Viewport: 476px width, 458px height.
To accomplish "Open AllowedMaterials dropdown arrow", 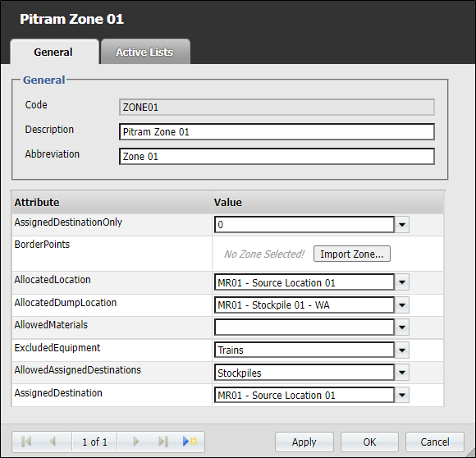I will 402,327.
